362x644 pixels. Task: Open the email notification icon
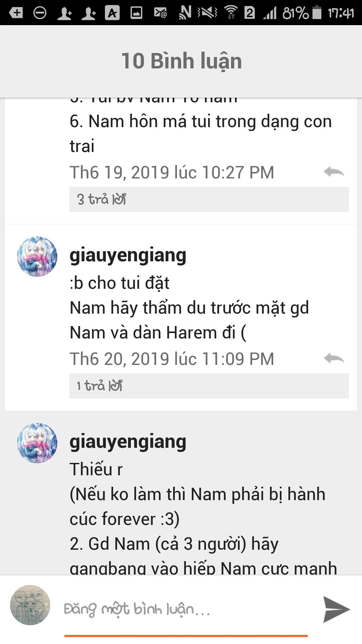point(160,13)
